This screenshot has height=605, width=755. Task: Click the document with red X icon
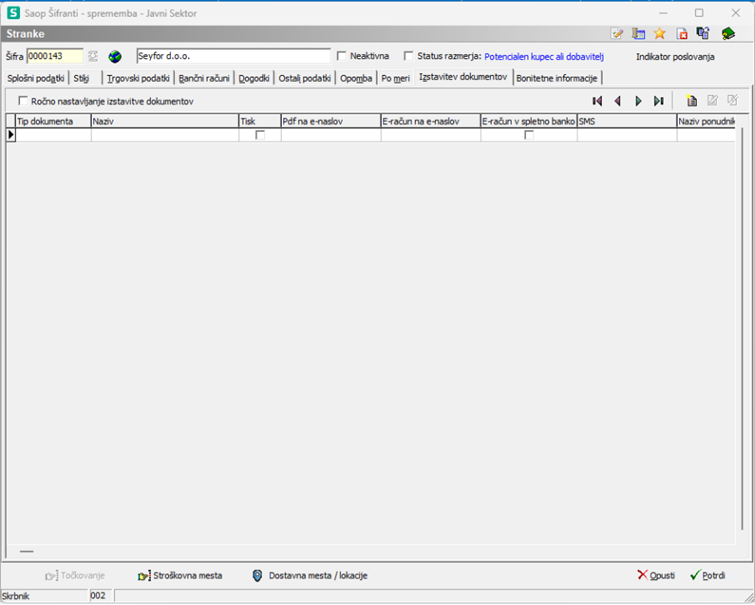(x=682, y=34)
